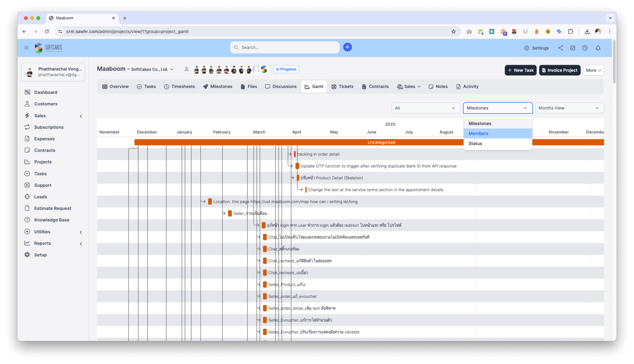Click browser address bar URL

pos(127,32)
